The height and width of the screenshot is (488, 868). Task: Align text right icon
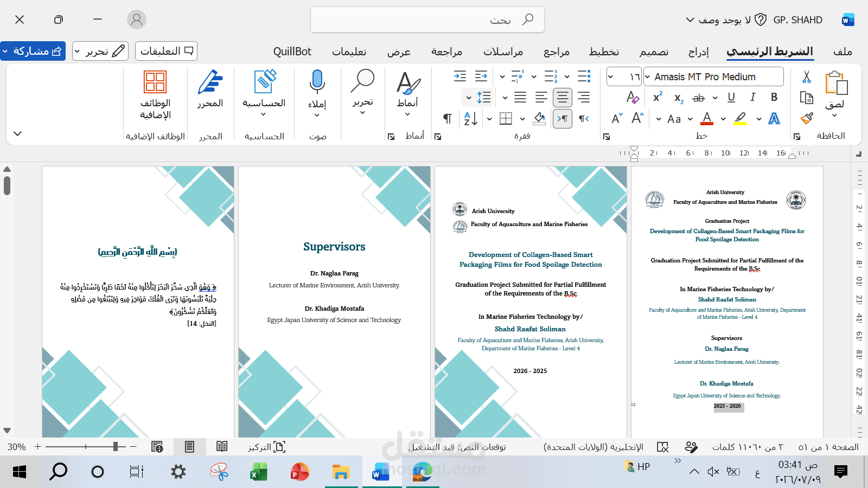[584, 97]
